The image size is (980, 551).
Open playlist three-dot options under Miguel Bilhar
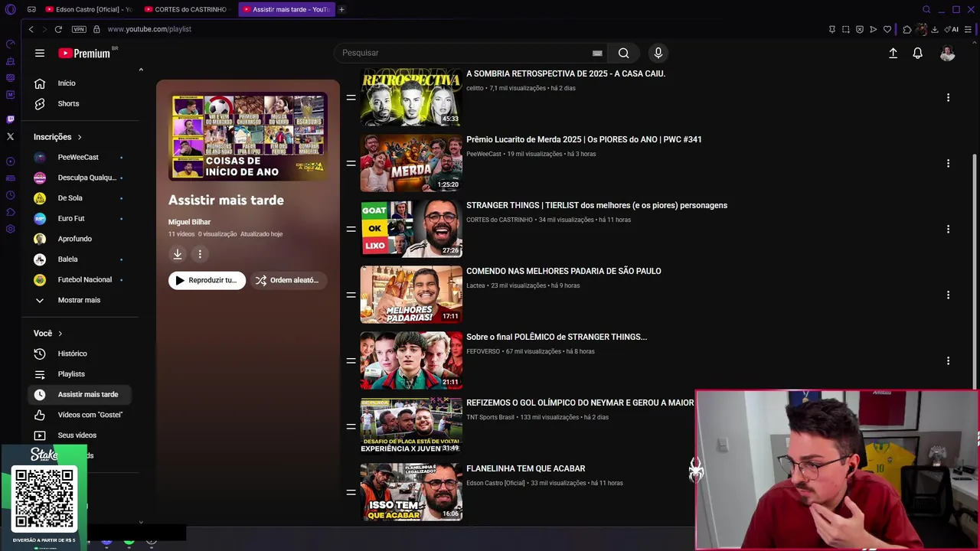200,254
